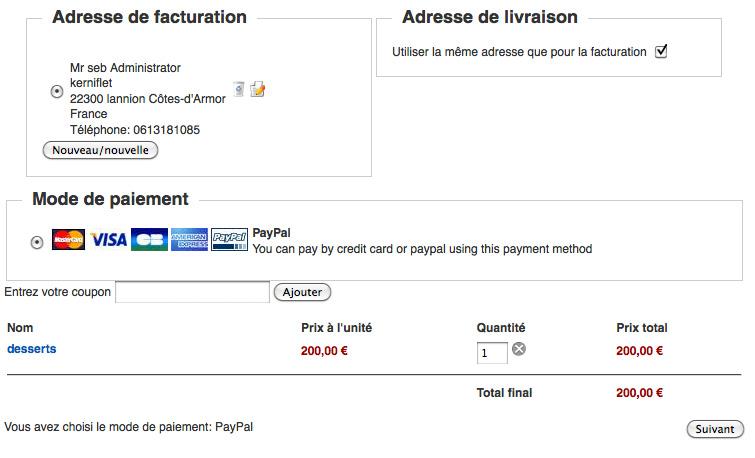Click the VISA card logo
The width and height of the screenshot is (755, 458).
tap(108, 240)
